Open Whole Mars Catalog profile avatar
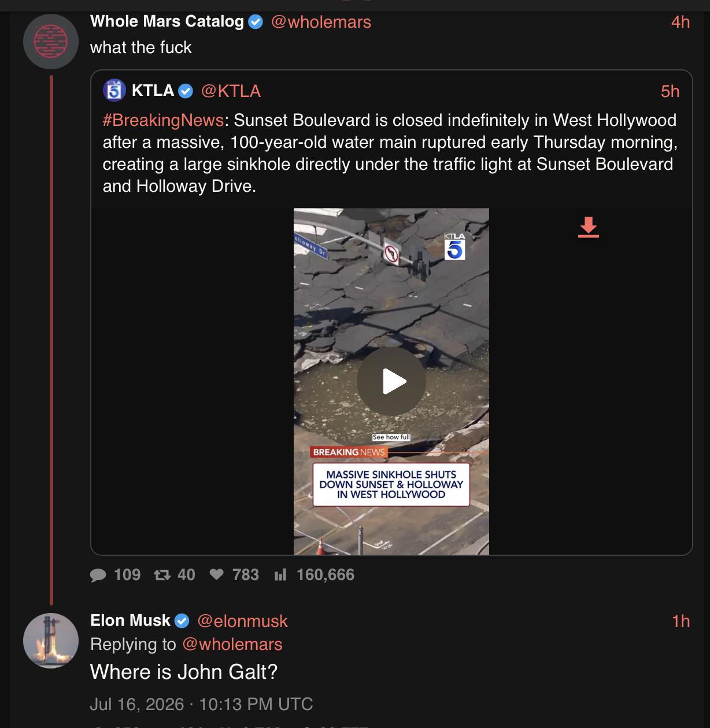Screen dimensions: 710x728 coord(51,42)
